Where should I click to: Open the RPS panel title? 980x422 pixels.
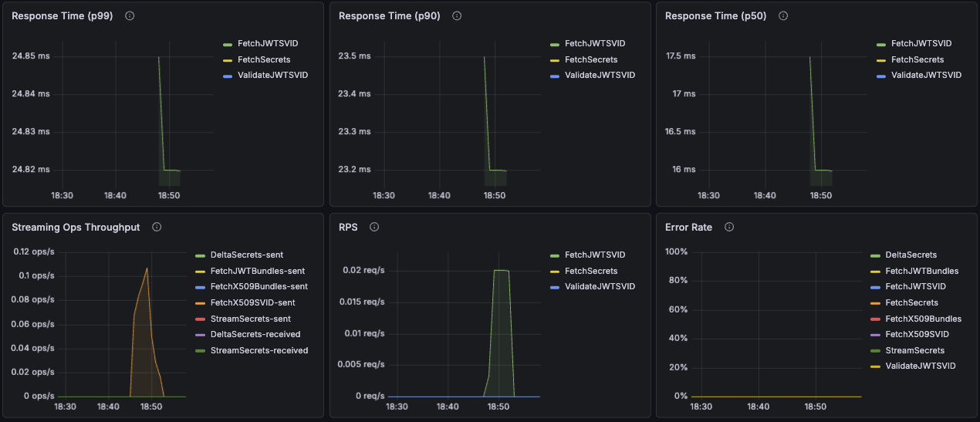click(x=348, y=227)
